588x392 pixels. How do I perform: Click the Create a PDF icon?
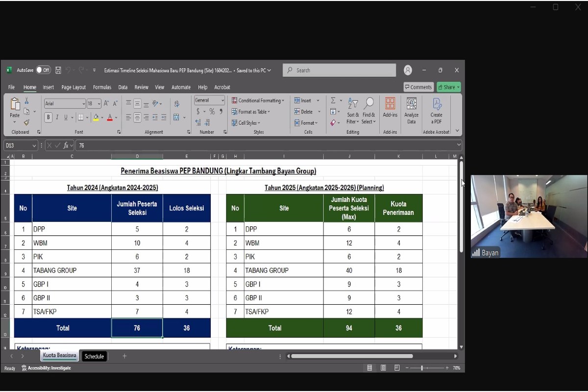point(436,110)
